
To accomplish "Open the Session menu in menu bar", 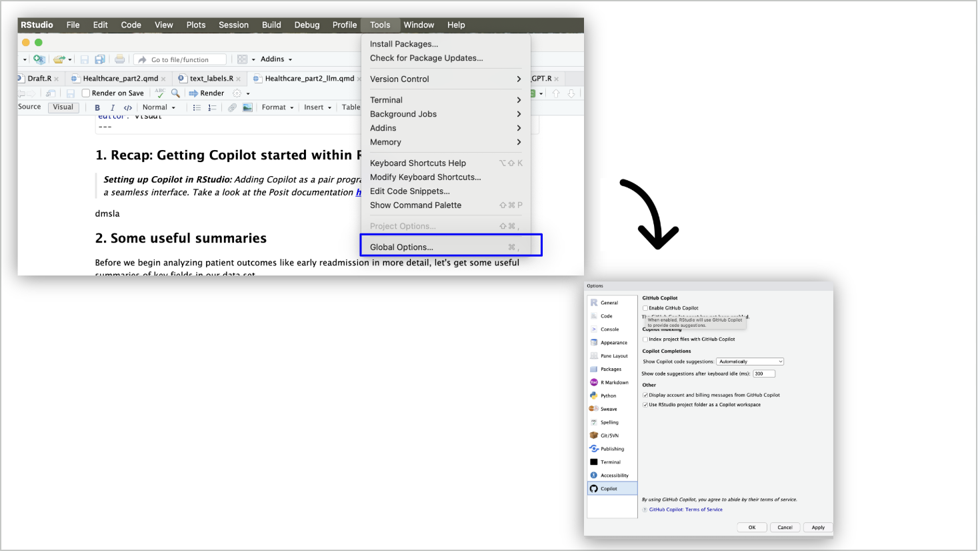I will coord(233,25).
